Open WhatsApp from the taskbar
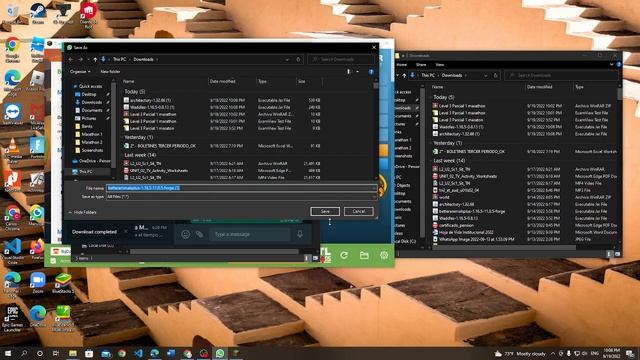 220,353
